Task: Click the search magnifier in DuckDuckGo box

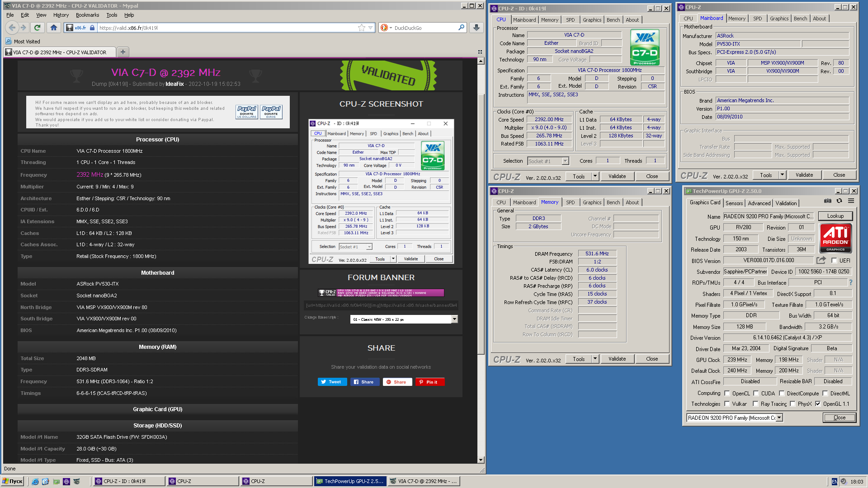Action: pos(461,28)
